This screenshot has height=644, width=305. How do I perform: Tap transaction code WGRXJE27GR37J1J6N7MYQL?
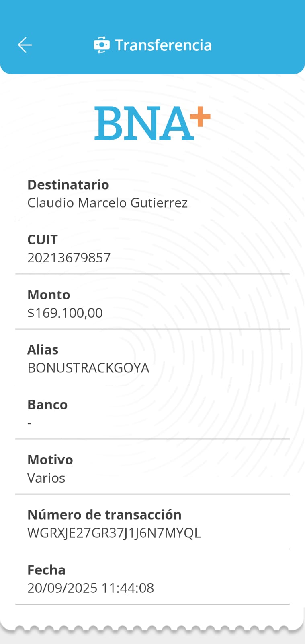pos(114,533)
